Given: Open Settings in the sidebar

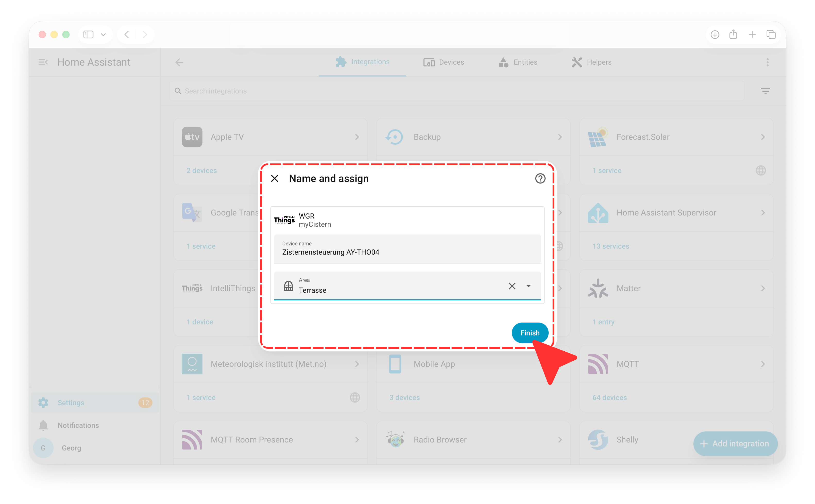Looking at the screenshot, I should coord(95,403).
